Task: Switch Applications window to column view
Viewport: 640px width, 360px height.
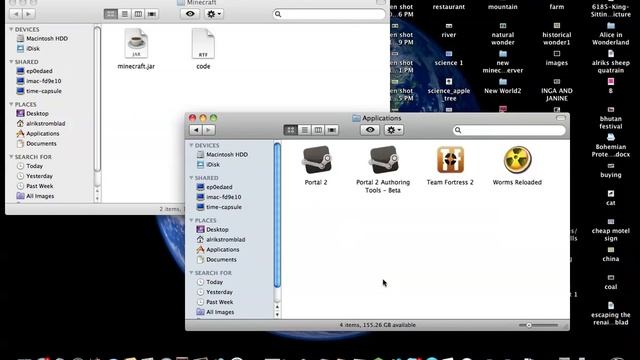Action: pos(318,130)
